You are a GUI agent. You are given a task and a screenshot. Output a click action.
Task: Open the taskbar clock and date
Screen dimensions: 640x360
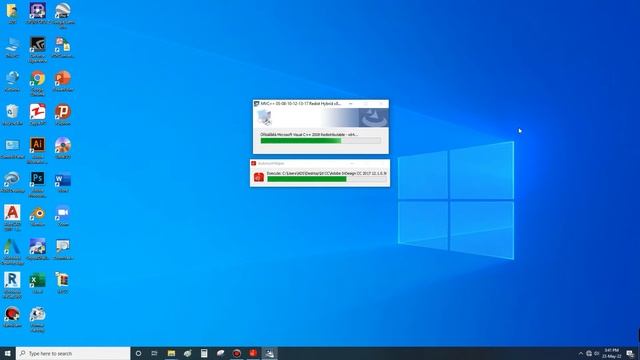click(x=611, y=353)
